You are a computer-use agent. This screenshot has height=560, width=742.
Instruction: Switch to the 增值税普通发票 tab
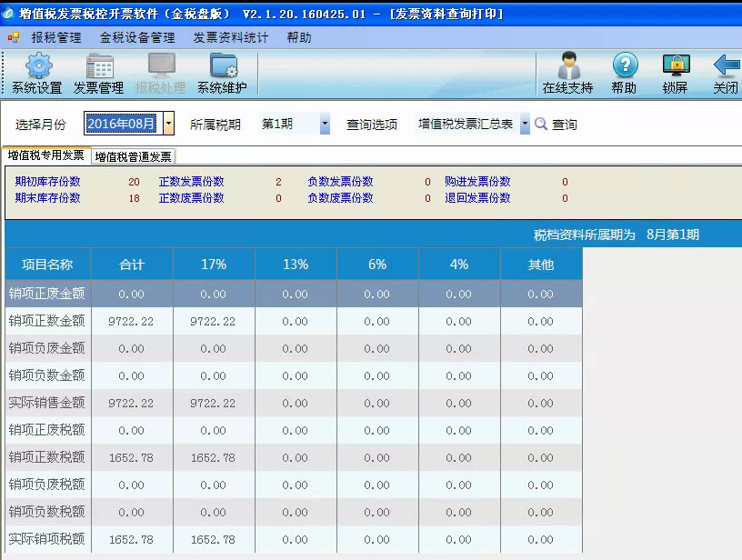click(x=133, y=156)
